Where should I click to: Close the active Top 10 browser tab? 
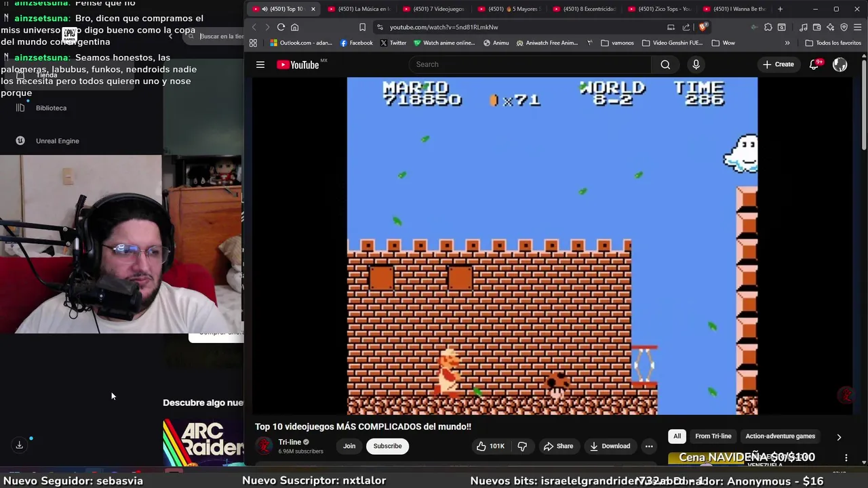[x=313, y=9]
